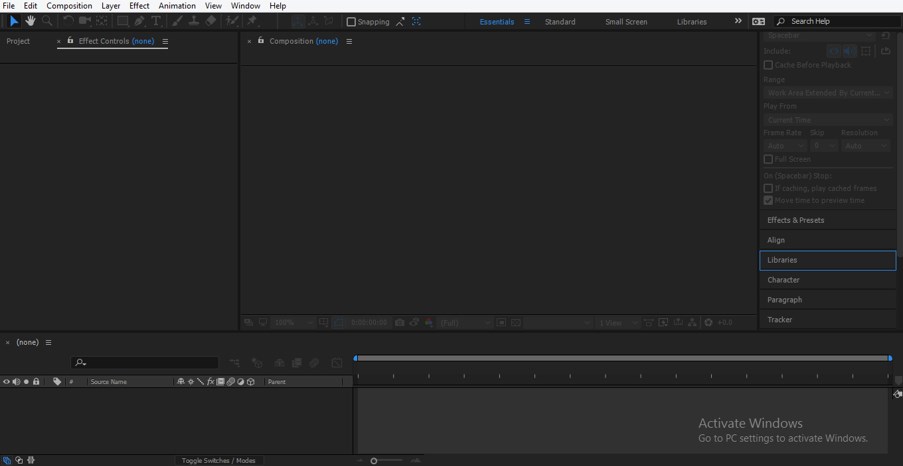Toggle the Effect Controls panel lock
903x466 pixels.
click(x=70, y=40)
